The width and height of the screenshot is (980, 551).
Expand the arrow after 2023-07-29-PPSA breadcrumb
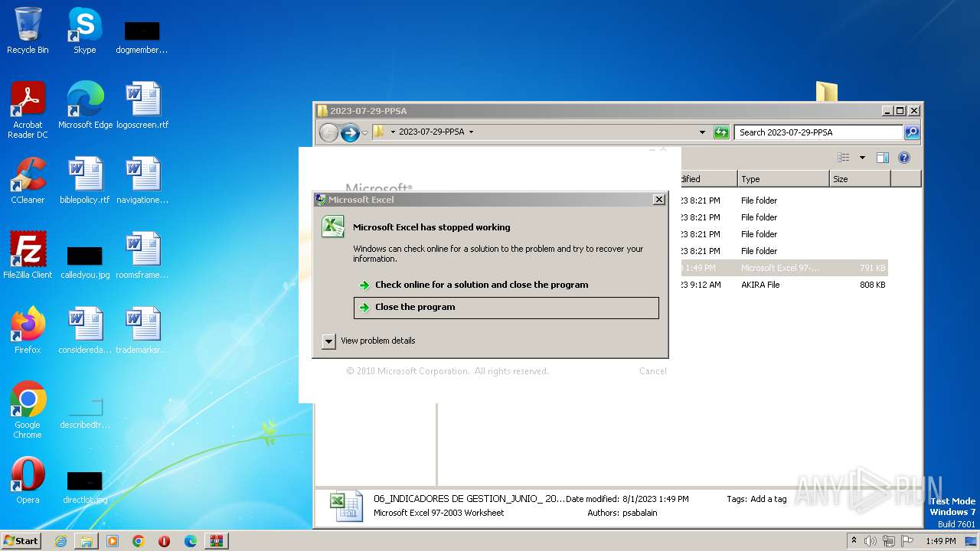coord(471,132)
